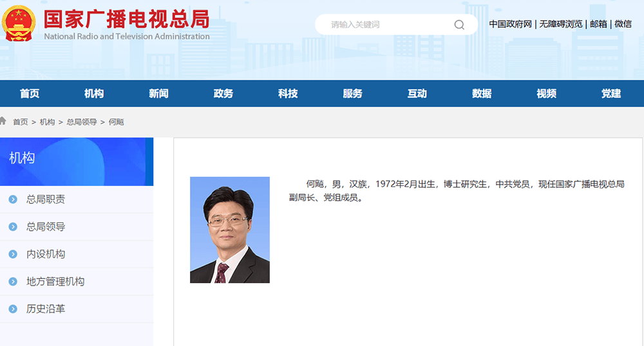Open the 新闻 navigation menu
This screenshot has height=346, width=644.
tap(158, 93)
